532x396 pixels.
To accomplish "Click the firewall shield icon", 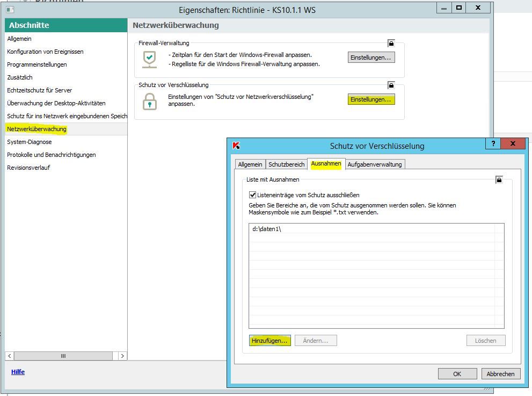I will pyautogui.click(x=149, y=60).
